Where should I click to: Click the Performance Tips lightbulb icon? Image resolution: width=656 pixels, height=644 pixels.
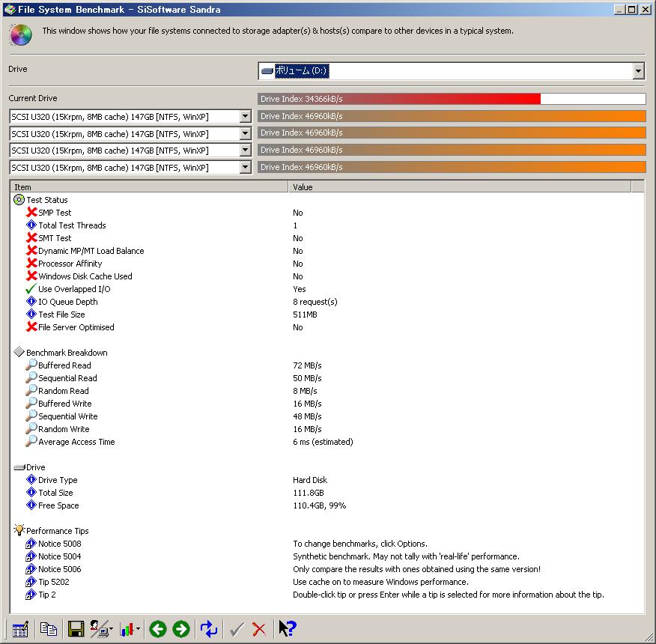click(x=19, y=530)
